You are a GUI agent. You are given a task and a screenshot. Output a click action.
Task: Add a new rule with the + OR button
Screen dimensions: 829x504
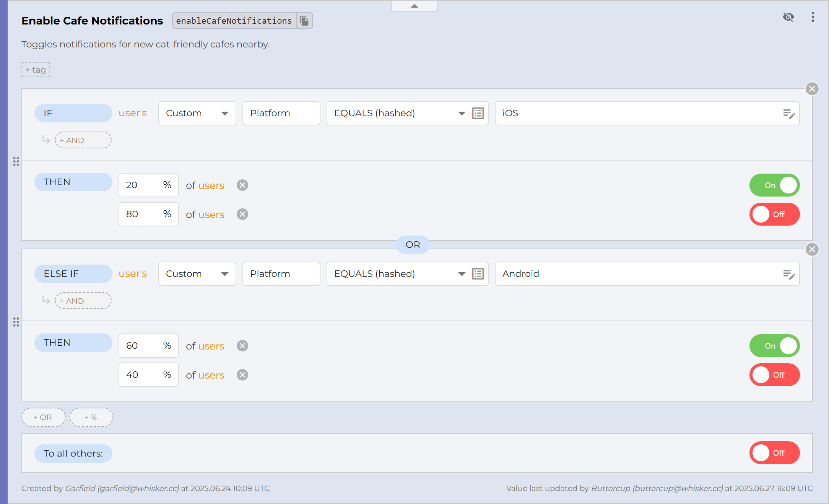[43, 417]
